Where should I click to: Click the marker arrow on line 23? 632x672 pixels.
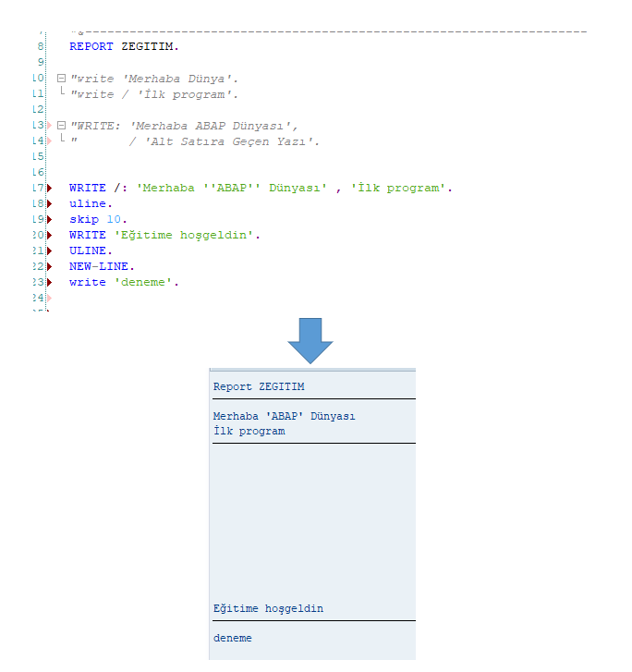point(48,282)
